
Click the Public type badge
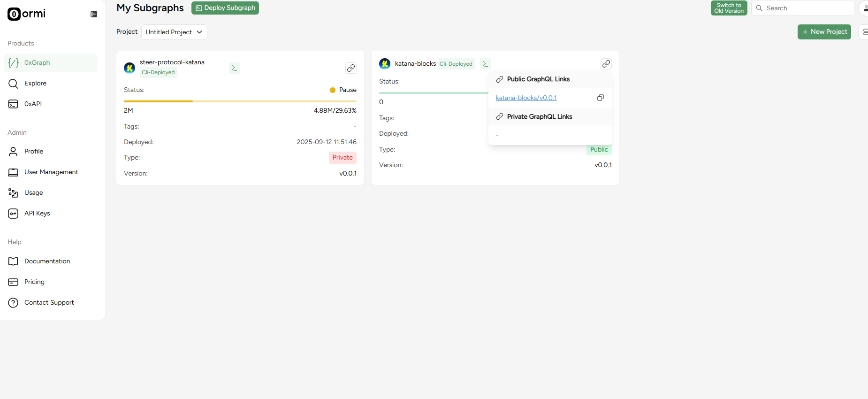point(599,150)
